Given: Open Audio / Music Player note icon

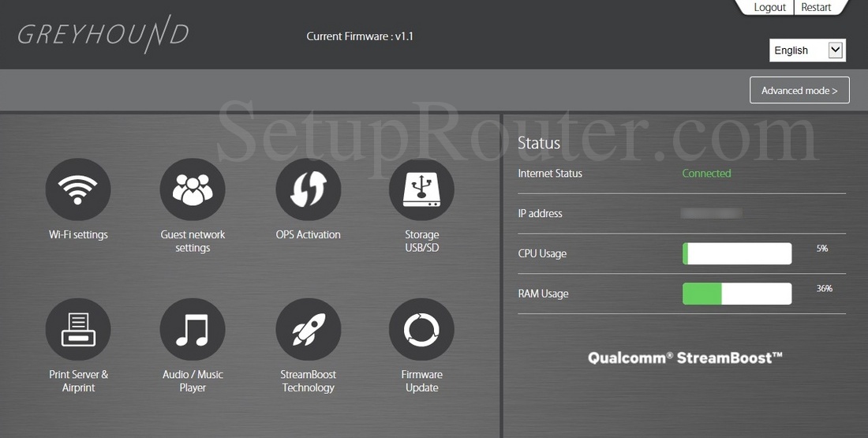Looking at the screenshot, I should click(193, 329).
